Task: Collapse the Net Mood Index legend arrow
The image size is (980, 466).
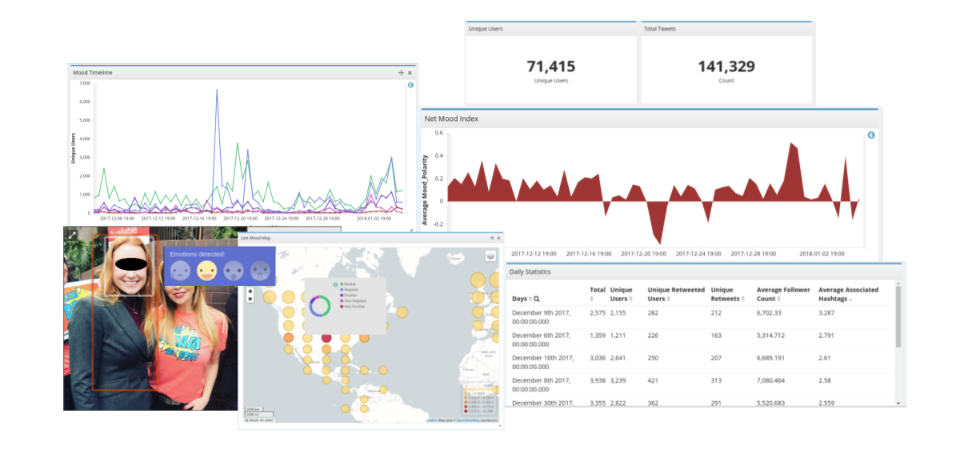Action: click(x=871, y=135)
